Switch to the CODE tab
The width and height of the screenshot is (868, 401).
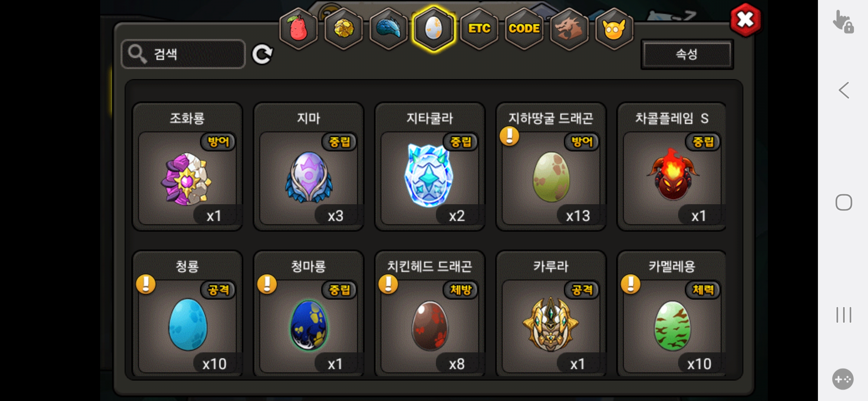[524, 29]
